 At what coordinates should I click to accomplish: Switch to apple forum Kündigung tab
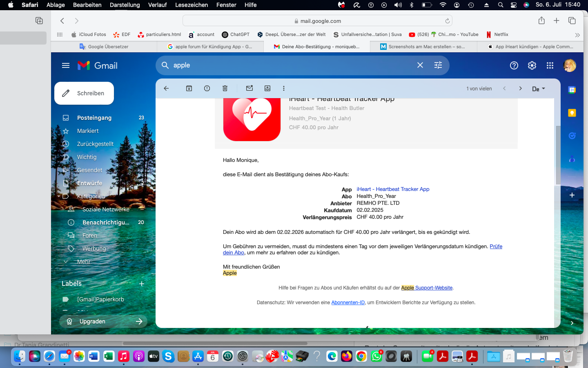click(x=210, y=47)
